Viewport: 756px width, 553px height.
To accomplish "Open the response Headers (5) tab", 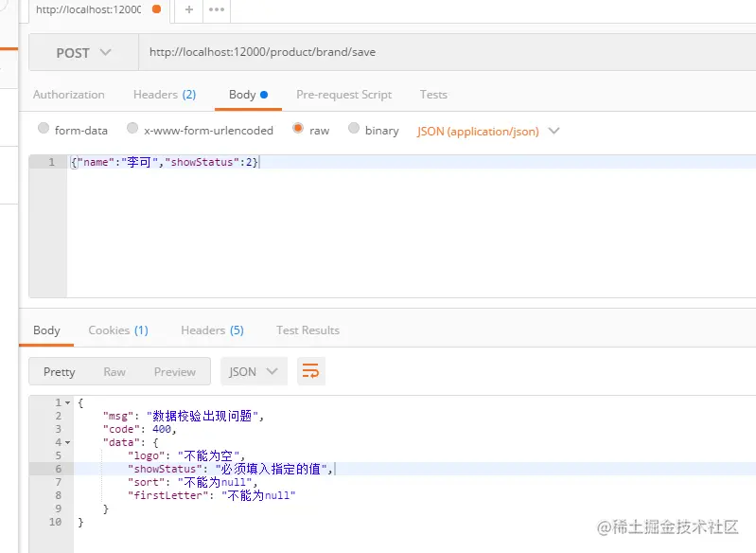I will pyautogui.click(x=212, y=330).
